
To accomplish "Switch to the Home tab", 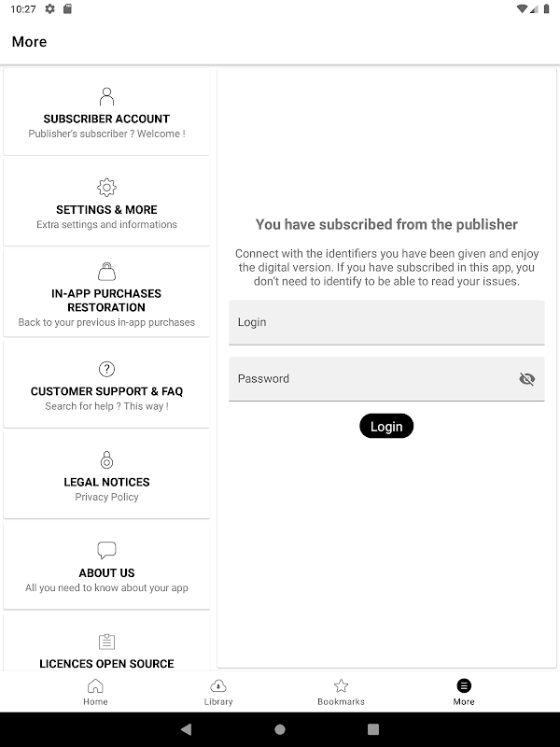I will pos(95,692).
